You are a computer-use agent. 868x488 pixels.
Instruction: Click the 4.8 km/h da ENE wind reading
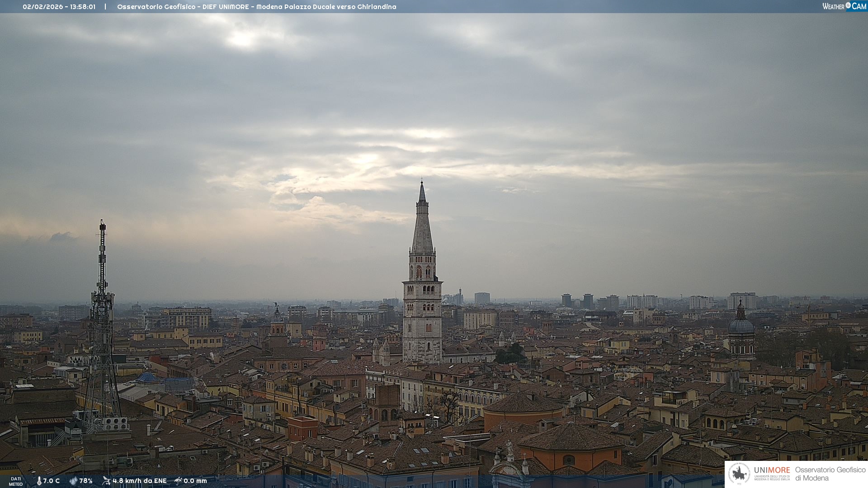pos(139,481)
